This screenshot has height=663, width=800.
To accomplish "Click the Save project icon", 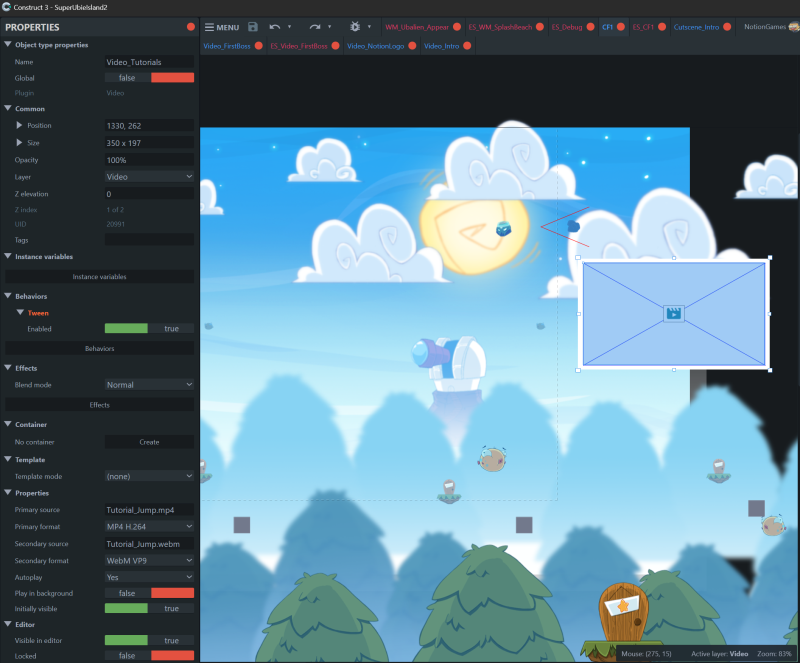I will coord(253,27).
